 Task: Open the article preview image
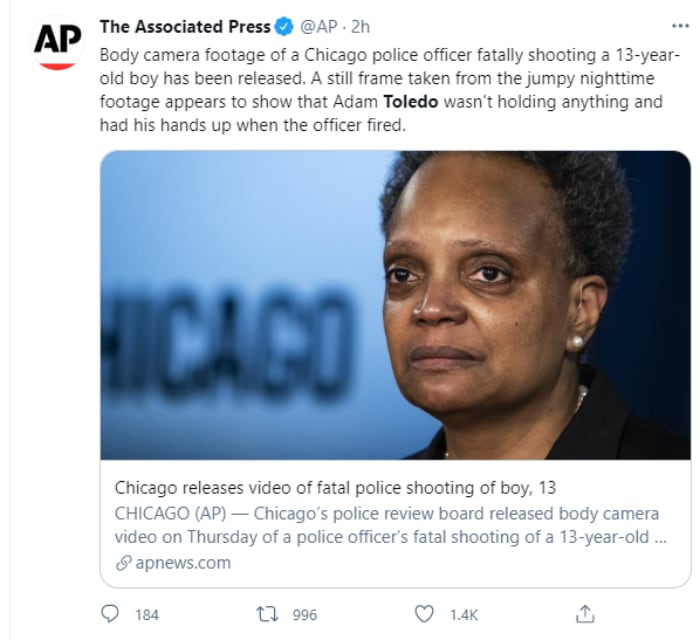tap(396, 305)
